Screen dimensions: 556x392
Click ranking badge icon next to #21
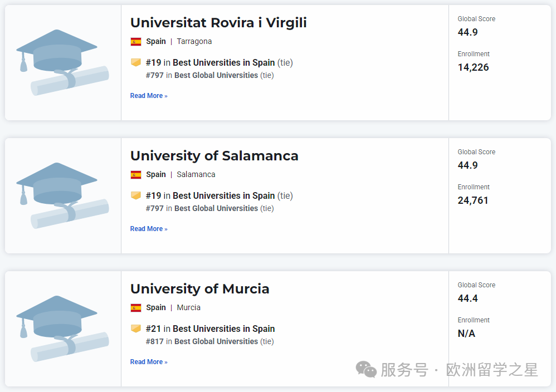click(x=136, y=329)
